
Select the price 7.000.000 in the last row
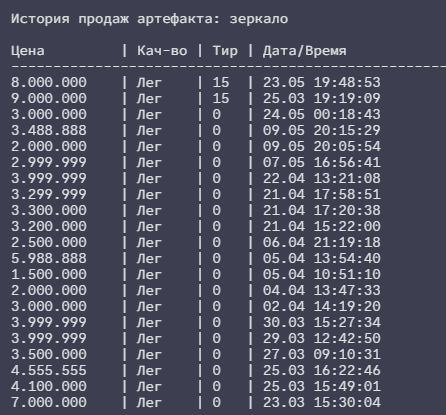pos(49,402)
